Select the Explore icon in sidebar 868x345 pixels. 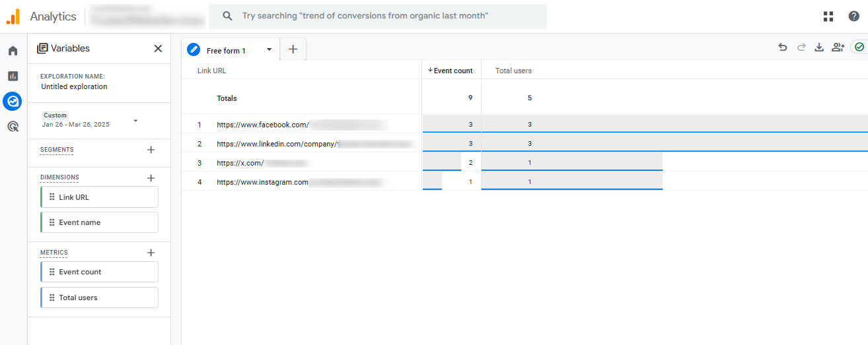coord(13,101)
